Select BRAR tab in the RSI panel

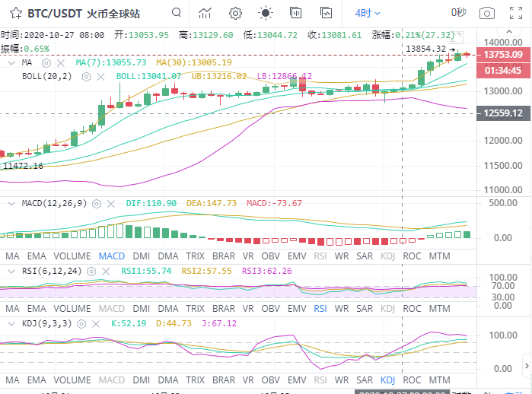point(224,309)
